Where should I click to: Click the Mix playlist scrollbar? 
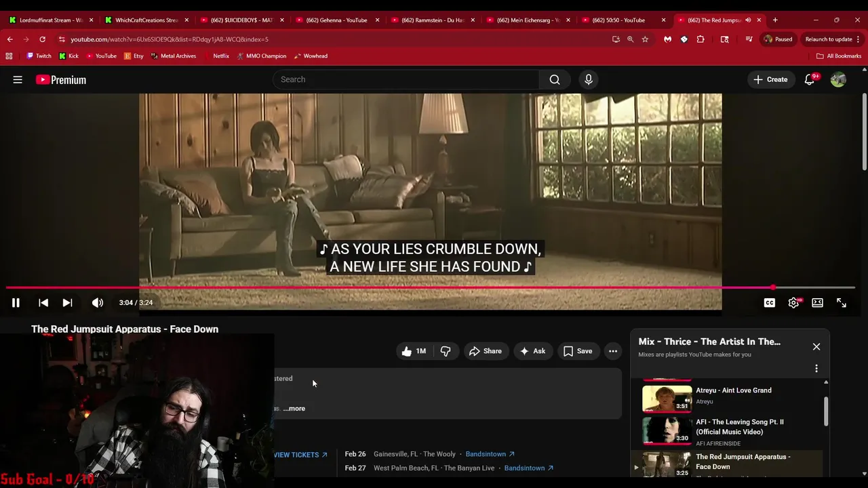click(x=826, y=411)
